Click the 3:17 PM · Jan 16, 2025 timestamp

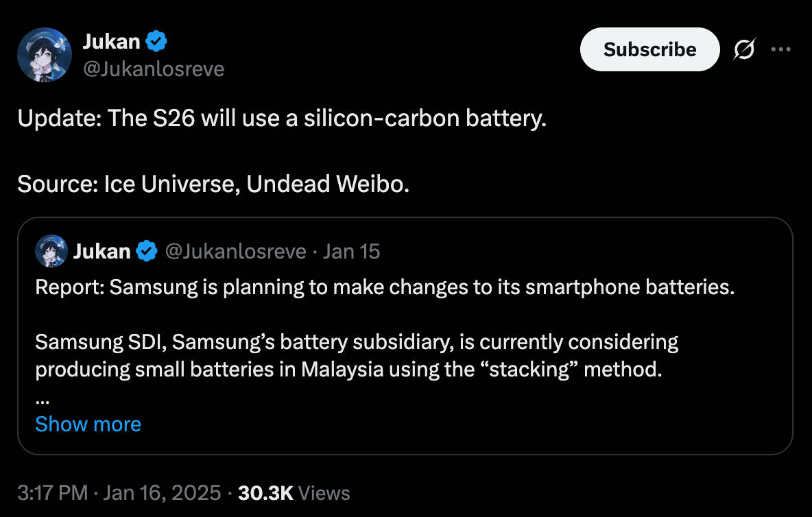(119, 492)
